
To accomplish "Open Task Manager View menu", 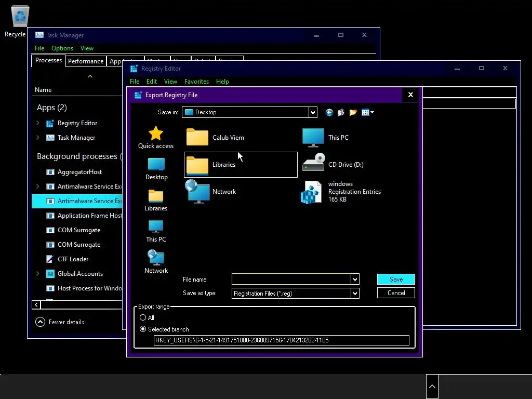I will tap(87, 48).
